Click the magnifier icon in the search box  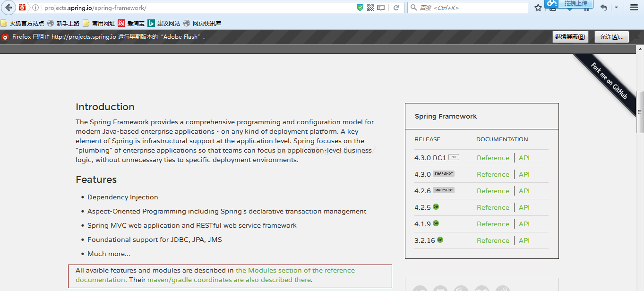point(413,8)
